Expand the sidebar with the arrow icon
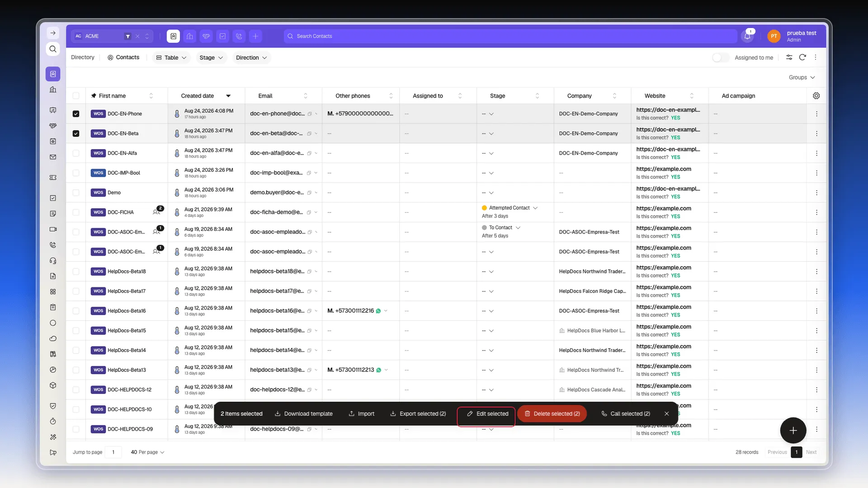 click(x=53, y=33)
